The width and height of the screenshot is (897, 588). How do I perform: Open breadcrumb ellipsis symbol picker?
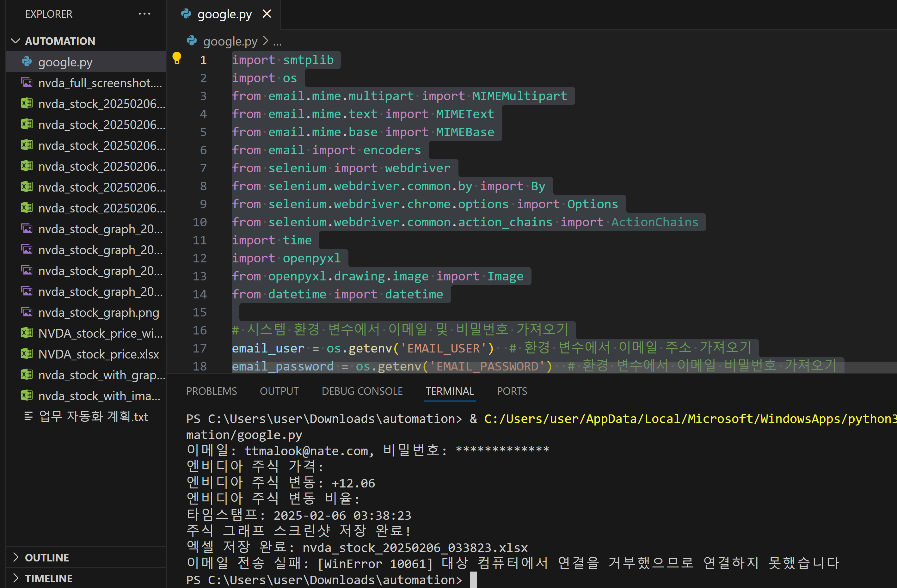click(277, 42)
